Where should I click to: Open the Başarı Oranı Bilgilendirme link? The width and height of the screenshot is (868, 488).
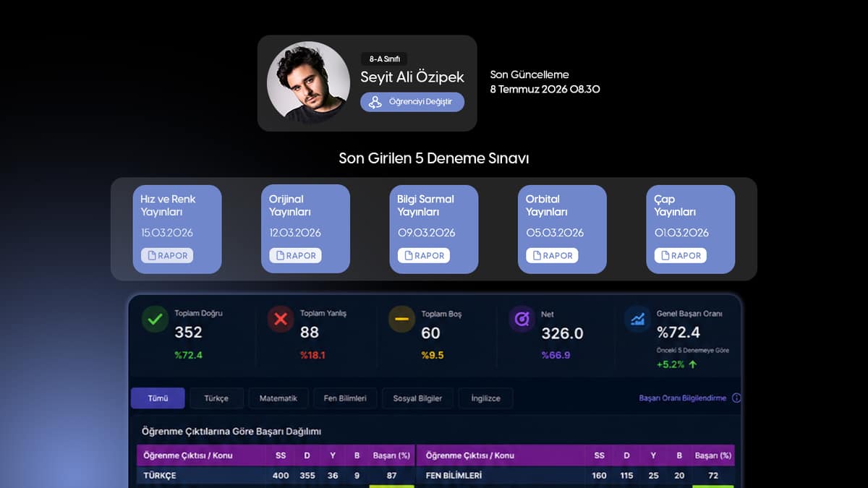pyautogui.click(x=683, y=398)
